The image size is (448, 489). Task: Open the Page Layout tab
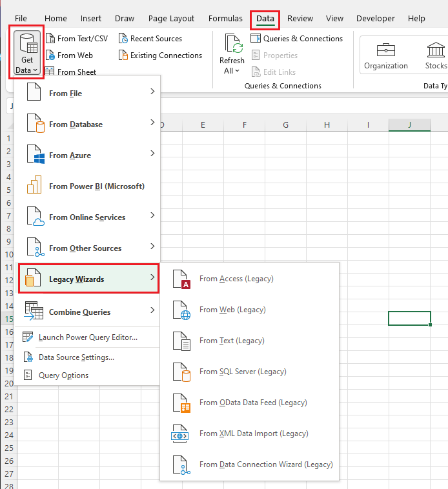tap(171, 19)
